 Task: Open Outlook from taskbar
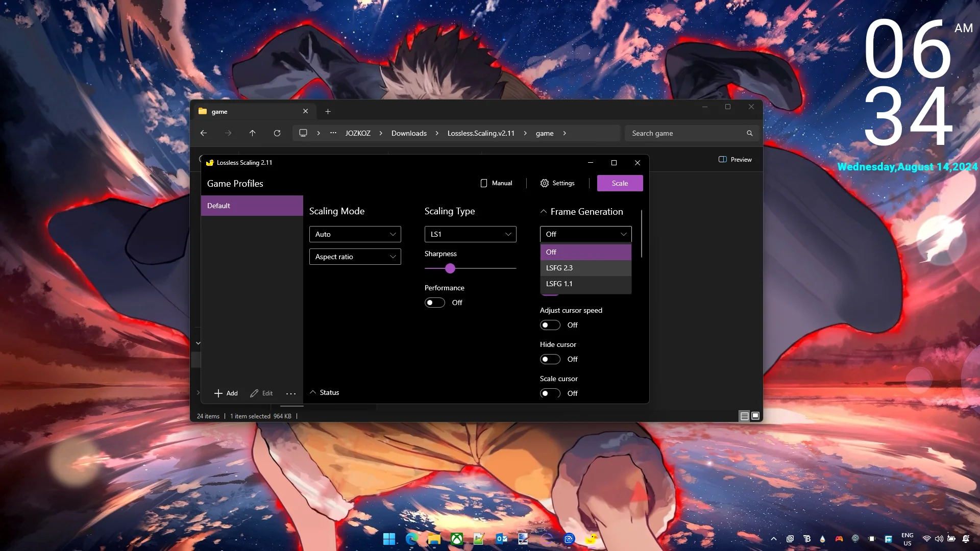coord(501,539)
